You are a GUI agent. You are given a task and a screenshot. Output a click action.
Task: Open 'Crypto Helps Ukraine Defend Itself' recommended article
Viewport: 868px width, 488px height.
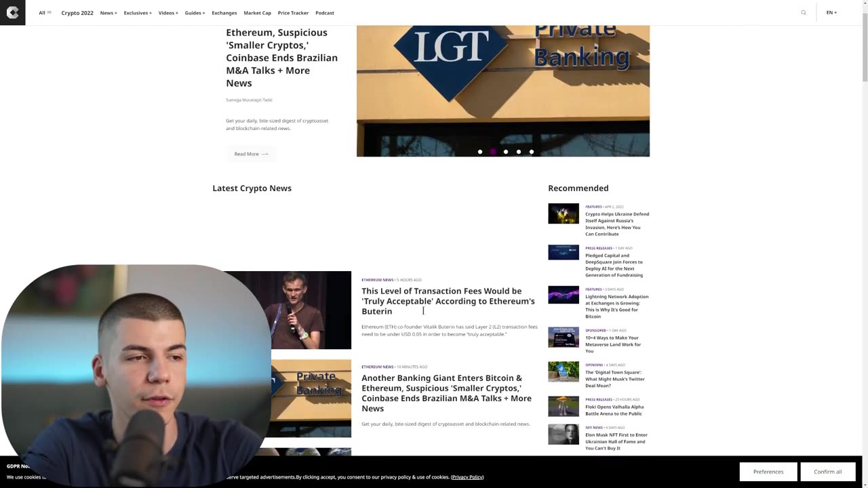point(617,224)
